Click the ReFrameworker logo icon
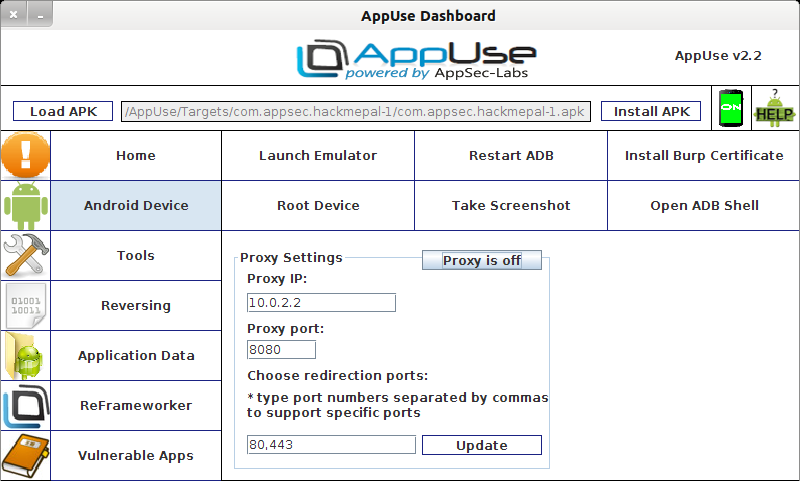The height and width of the screenshot is (481, 800). click(x=26, y=406)
